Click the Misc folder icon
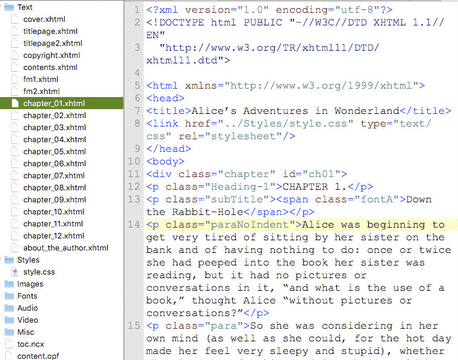The width and height of the screenshot is (458, 360). coord(9,332)
